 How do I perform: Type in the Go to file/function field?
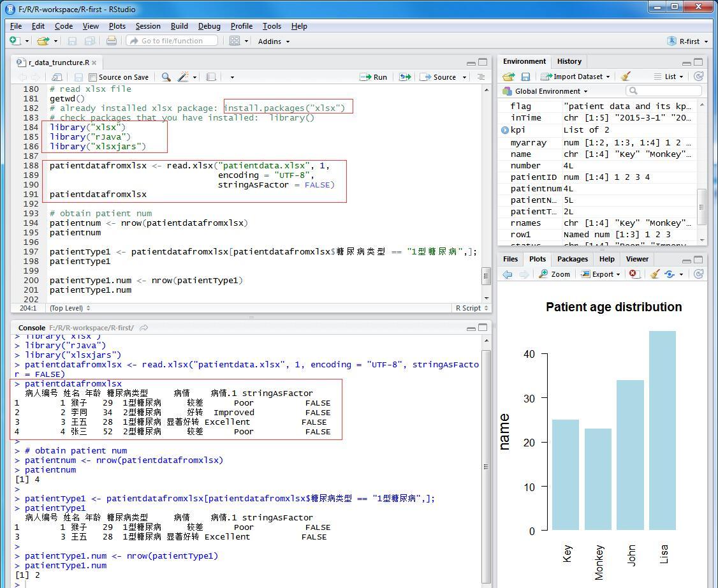(172, 41)
